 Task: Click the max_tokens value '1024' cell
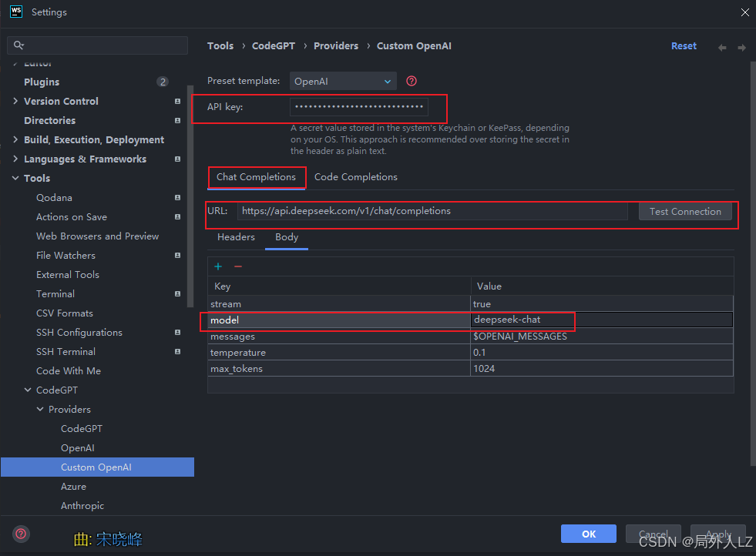pos(601,369)
